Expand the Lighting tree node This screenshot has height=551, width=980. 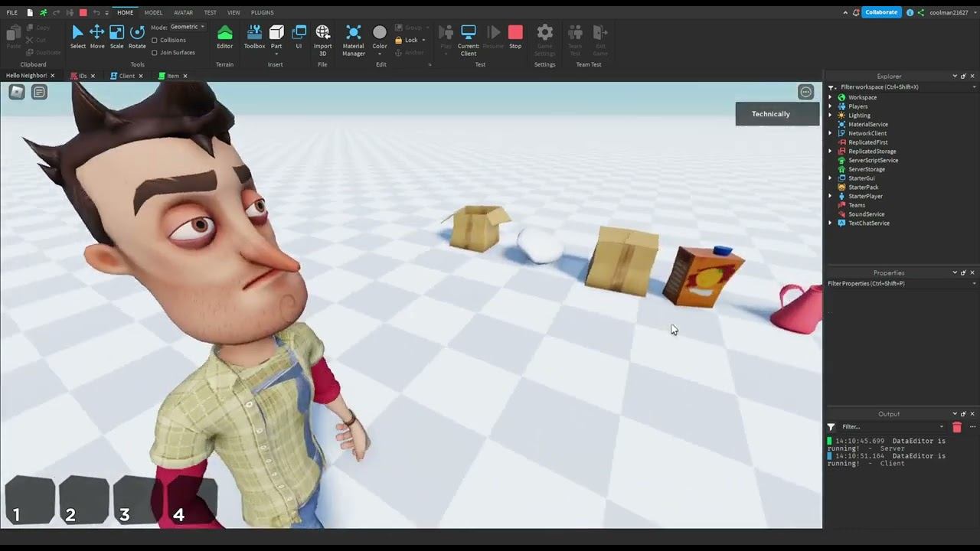[830, 116]
